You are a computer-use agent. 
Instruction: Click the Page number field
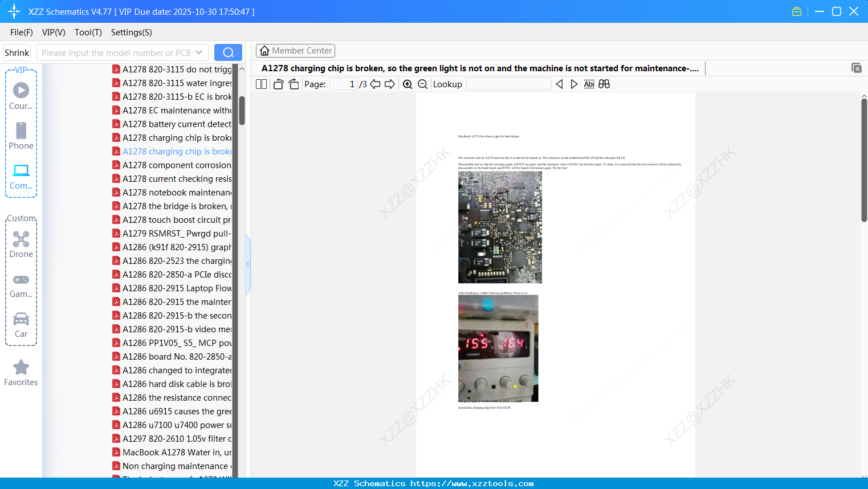point(344,84)
